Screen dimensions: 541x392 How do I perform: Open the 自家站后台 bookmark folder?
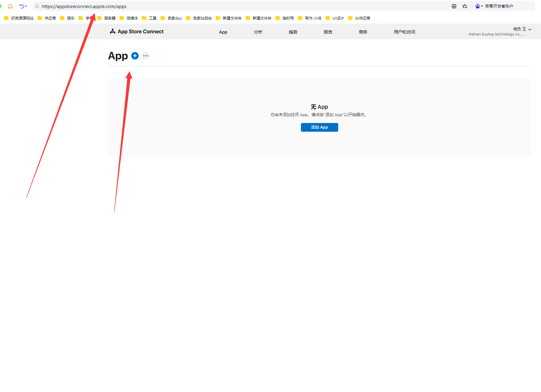click(199, 18)
